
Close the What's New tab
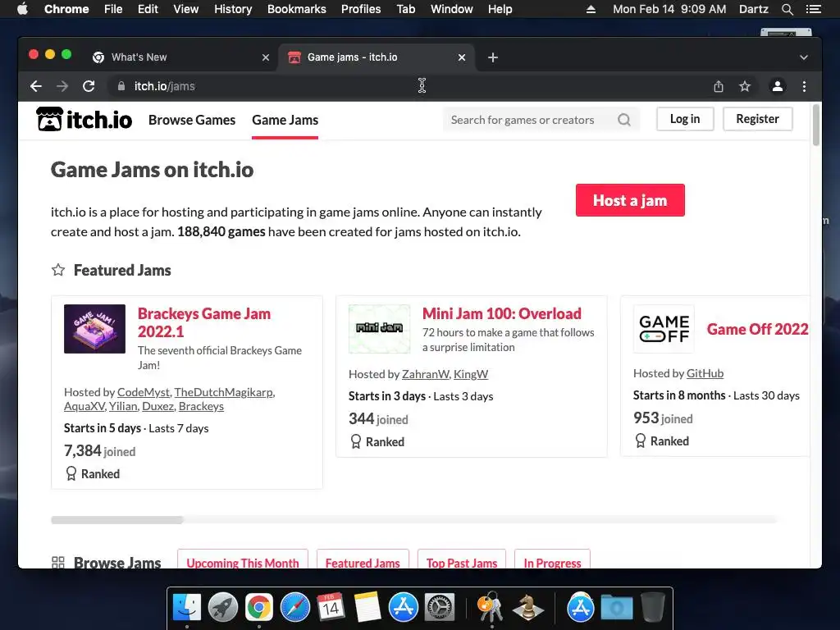click(x=266, y=57)
